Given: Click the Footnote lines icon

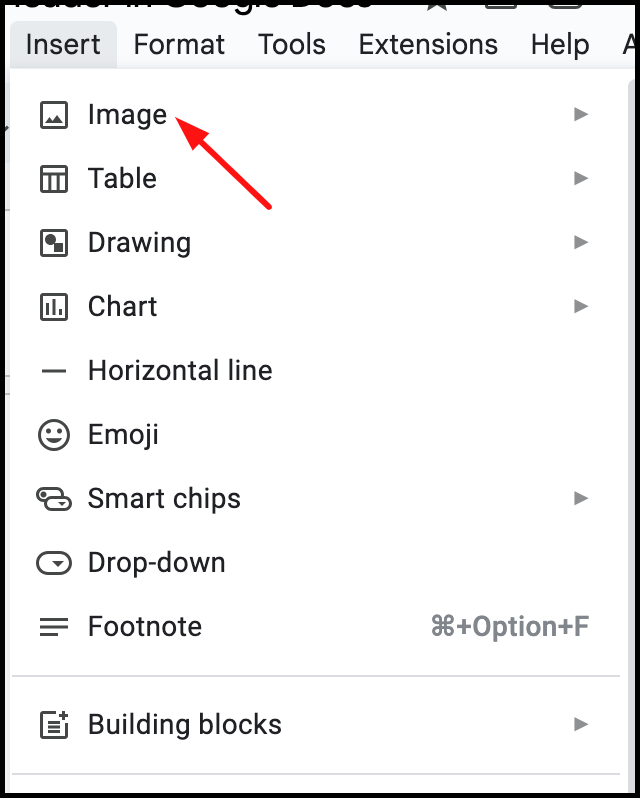Looking at the screenshot, I should [53, 626].
